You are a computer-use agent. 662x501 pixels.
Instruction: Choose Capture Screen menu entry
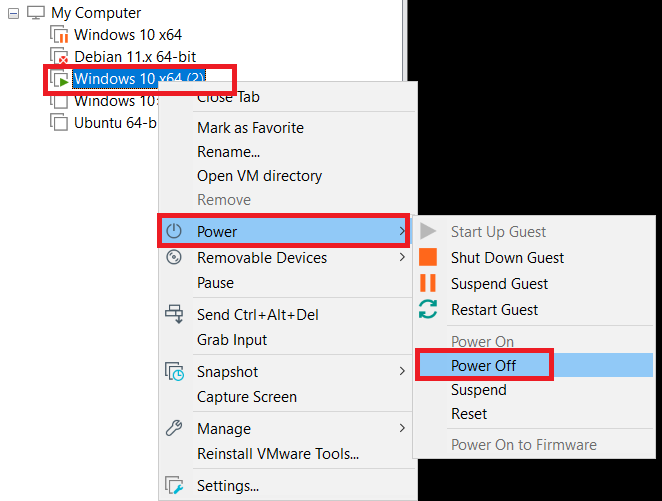pos(247,397)
